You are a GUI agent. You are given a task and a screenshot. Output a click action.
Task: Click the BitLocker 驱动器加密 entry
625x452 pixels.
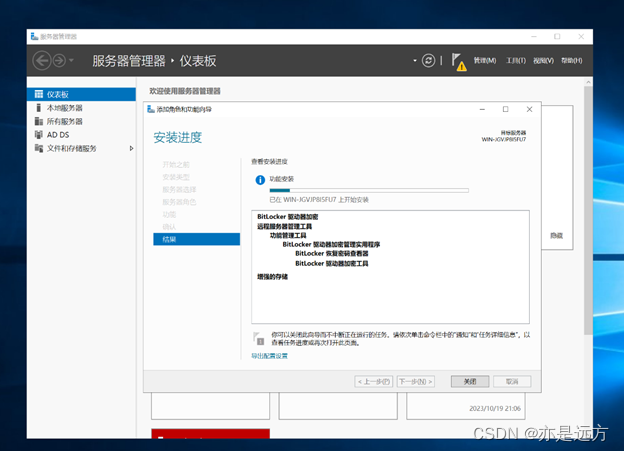coord(288,217)
